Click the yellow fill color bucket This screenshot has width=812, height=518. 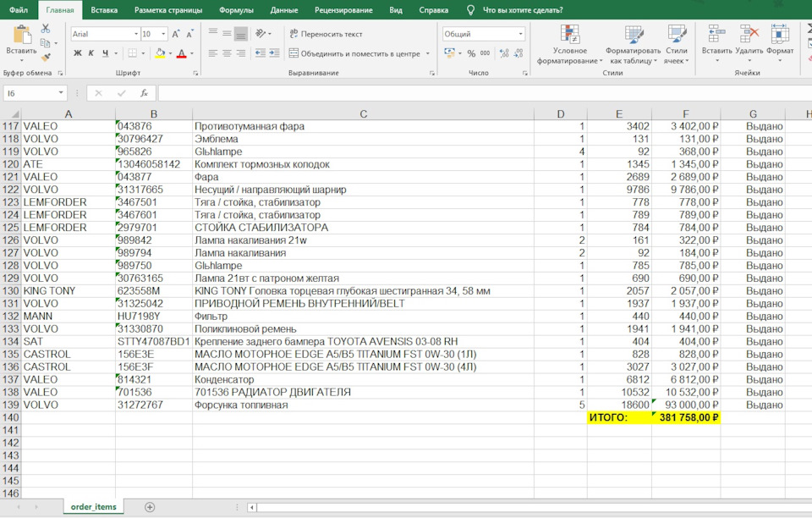pyautogui.click(x=158, y=53)
